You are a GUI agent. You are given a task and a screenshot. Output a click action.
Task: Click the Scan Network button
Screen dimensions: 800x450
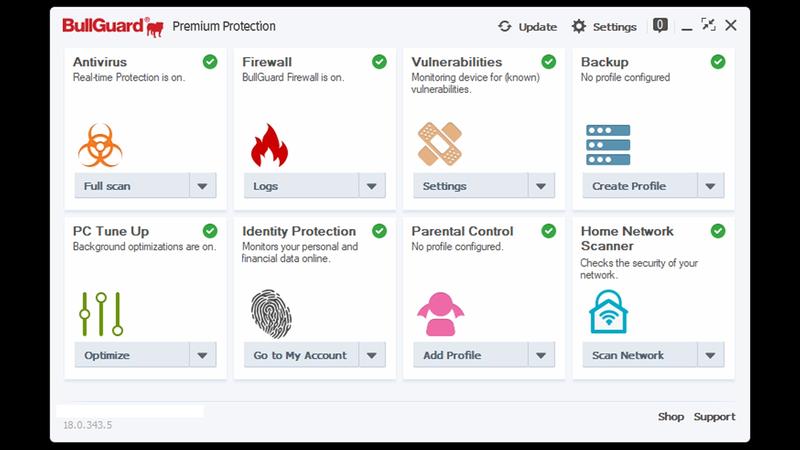point(640,355)
